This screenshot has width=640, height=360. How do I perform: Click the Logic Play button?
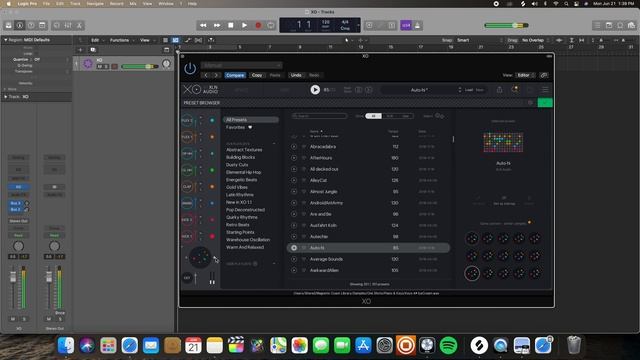[244, 25]
